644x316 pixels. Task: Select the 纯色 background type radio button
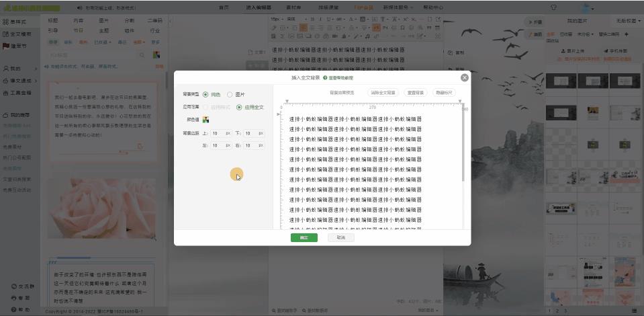click(x=205, y=95)
